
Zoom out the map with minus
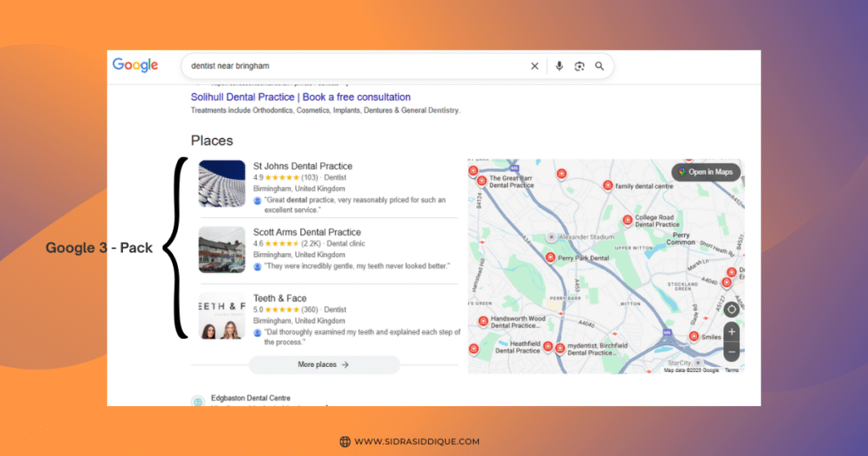point(732,352)
